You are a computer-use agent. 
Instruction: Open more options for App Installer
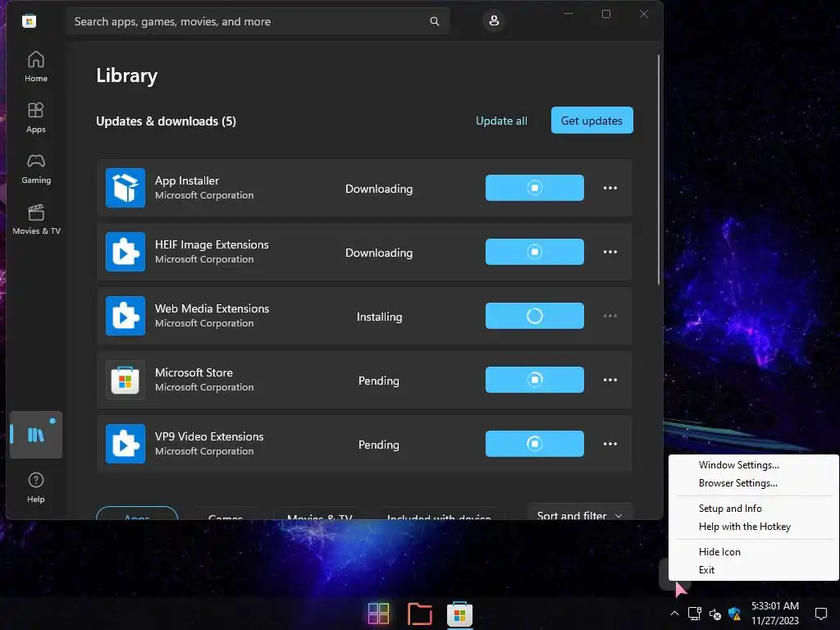[610, 188]
